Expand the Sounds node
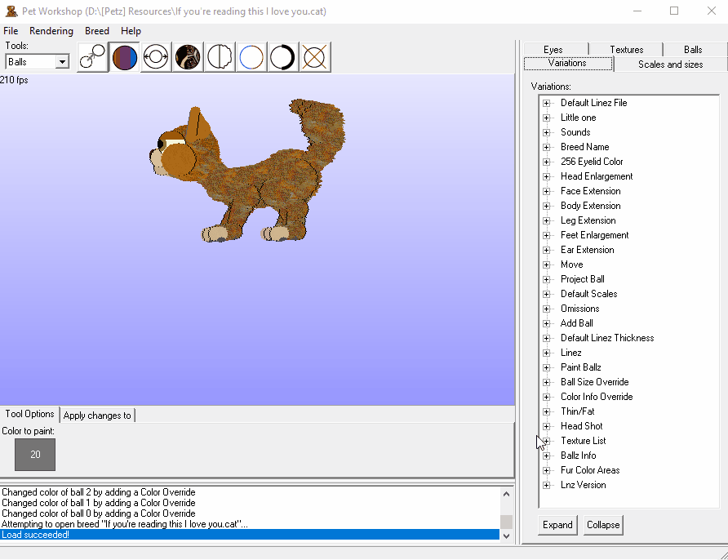The height and width of the screenshot is (560, 728). tap(547, 132)
